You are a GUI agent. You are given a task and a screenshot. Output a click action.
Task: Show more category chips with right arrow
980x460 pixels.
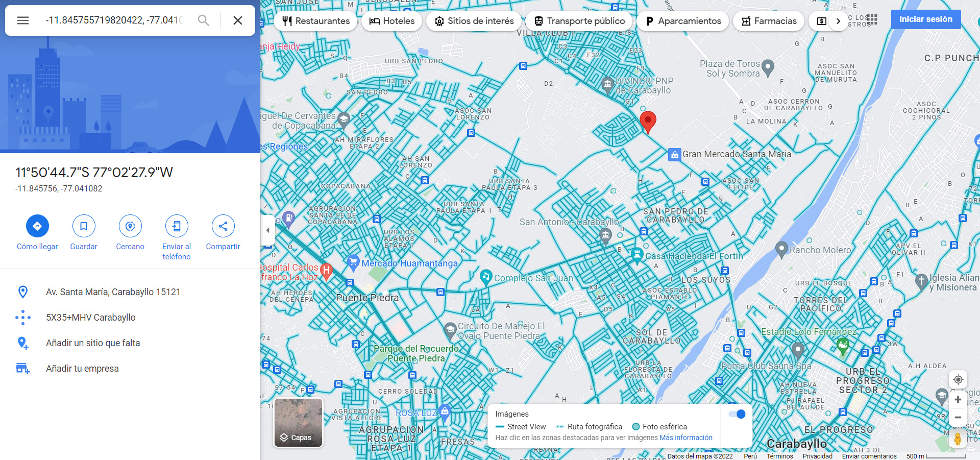(x=838, y=21)
